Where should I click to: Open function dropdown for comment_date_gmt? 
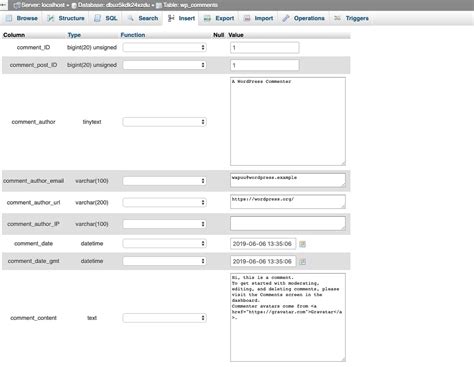click(165, 261)
